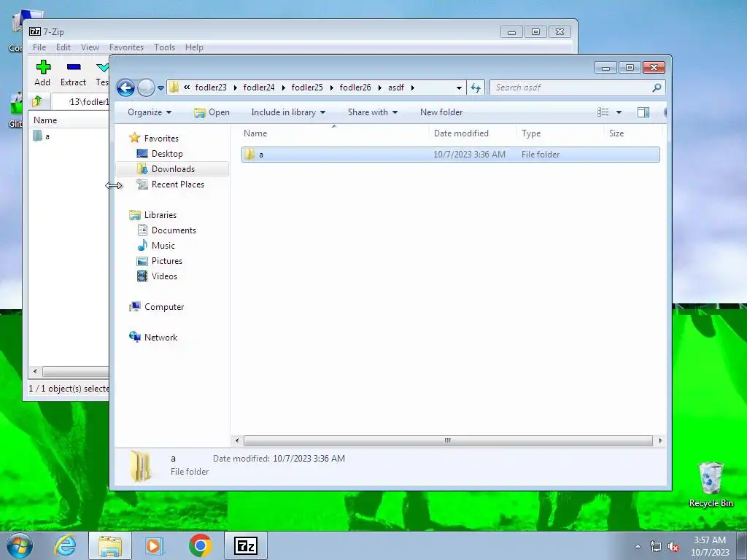The image size is (747, 560).
Task: Launch Internet Explorer from taskbar
Action: point(65,545)
